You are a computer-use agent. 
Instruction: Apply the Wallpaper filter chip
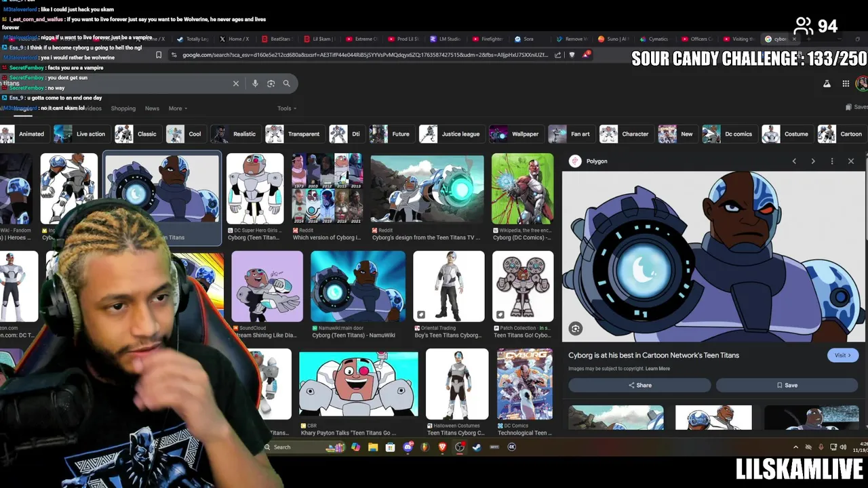516,134
